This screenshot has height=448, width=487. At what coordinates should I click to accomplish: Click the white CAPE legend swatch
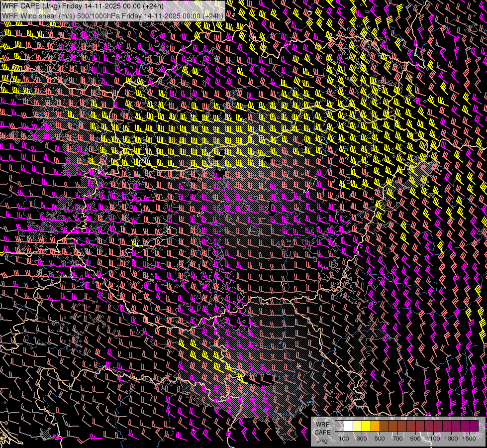point(348,426)
